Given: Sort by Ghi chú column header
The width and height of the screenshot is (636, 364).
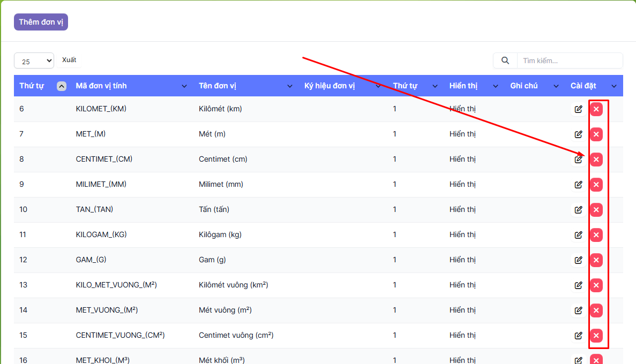Looking at the screenshot, I should [x=523, y=86].
